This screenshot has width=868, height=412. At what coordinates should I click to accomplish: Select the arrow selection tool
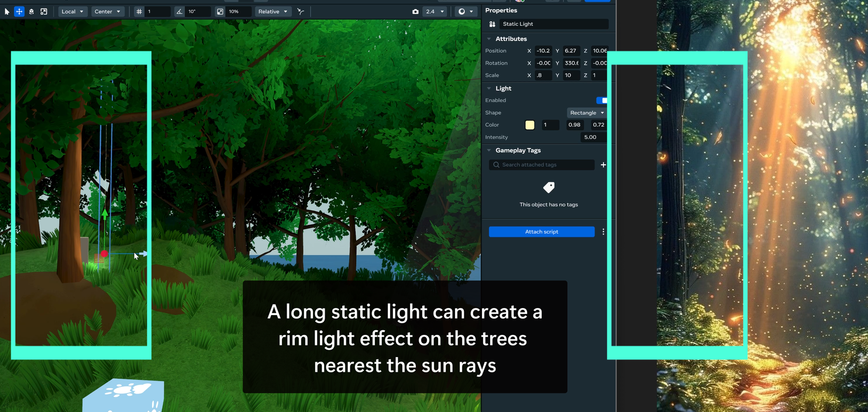tap(7, 12)
